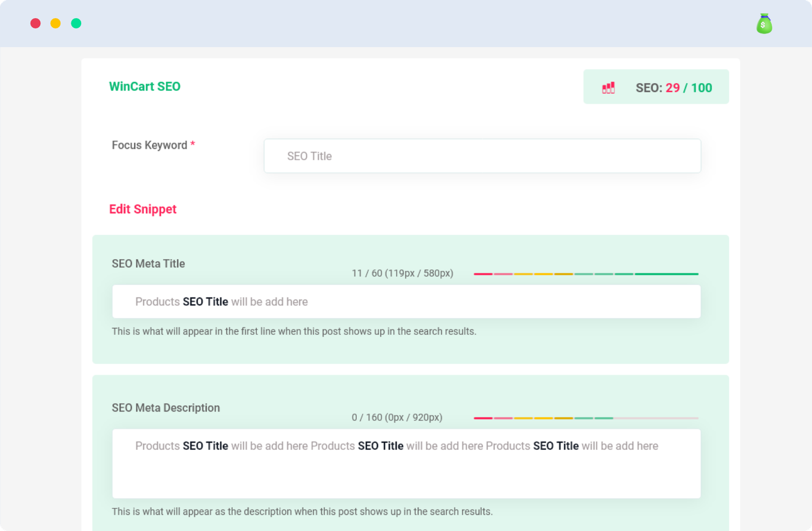This screenshot has height=531, width=812.
Task: Click the Focus Keyword label
Action: coord(153,145)
